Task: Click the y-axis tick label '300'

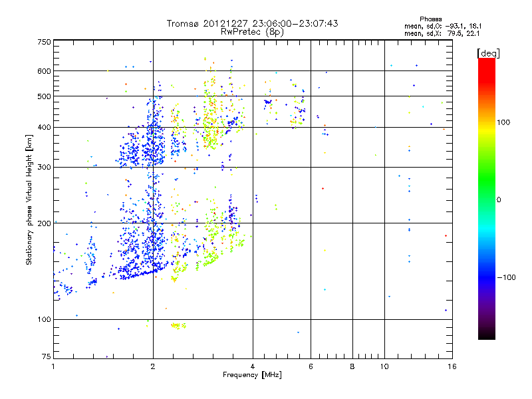Action: pos(44,167)
